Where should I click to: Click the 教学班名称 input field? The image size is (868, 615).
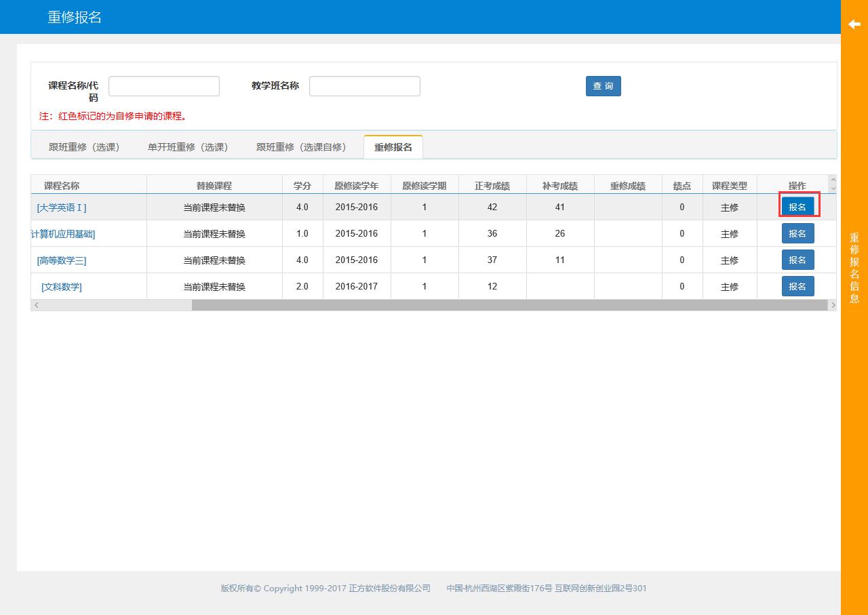pyautogui.click(x=364, y=86)
